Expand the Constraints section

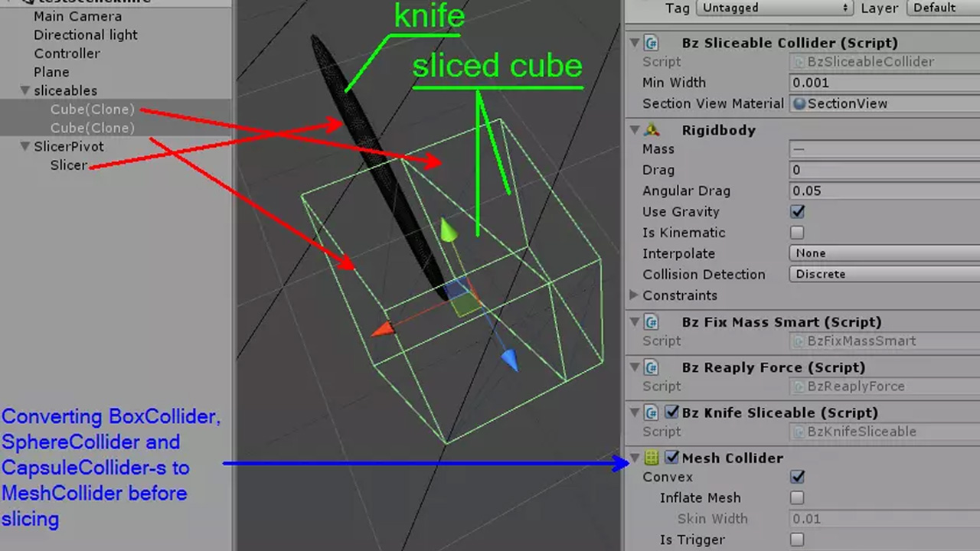[634, 295]
